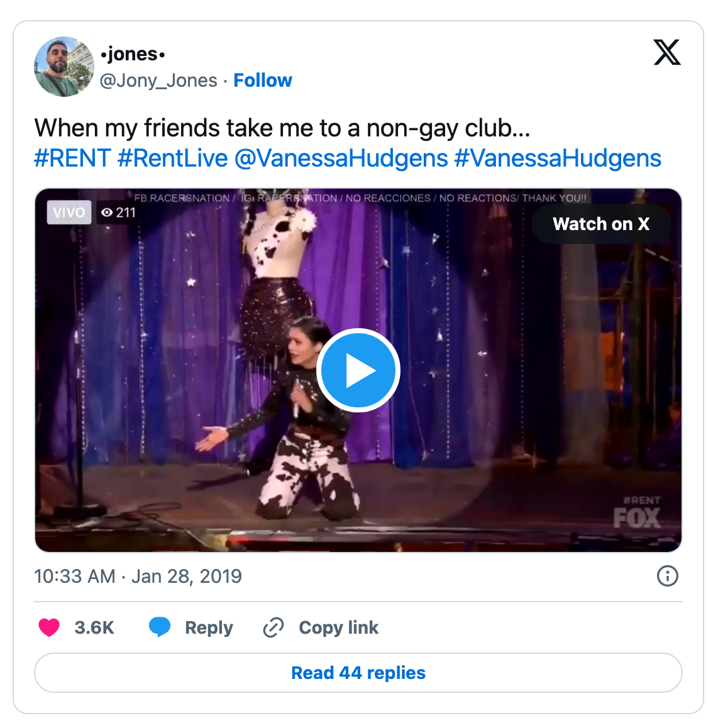Click the @Jony_Jones handle text
Screen dimensions: 718x728
pos(158,80)
